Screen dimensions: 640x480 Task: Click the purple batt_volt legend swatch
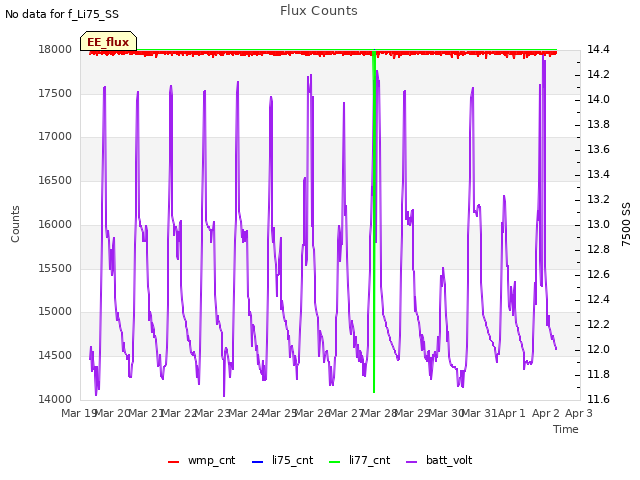[412, 462]
